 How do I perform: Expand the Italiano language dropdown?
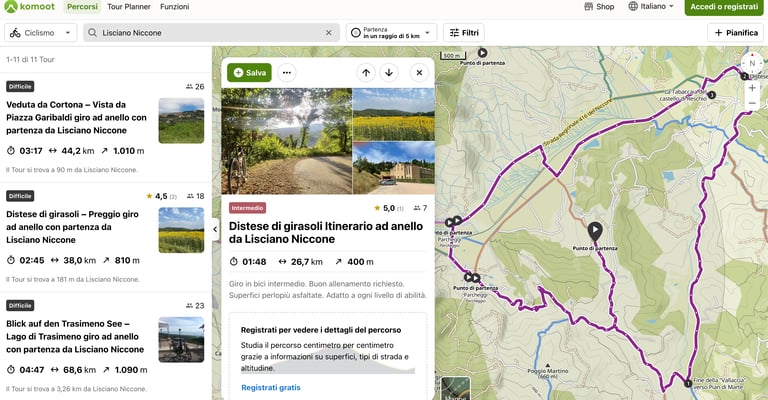[x=651, y=6]
